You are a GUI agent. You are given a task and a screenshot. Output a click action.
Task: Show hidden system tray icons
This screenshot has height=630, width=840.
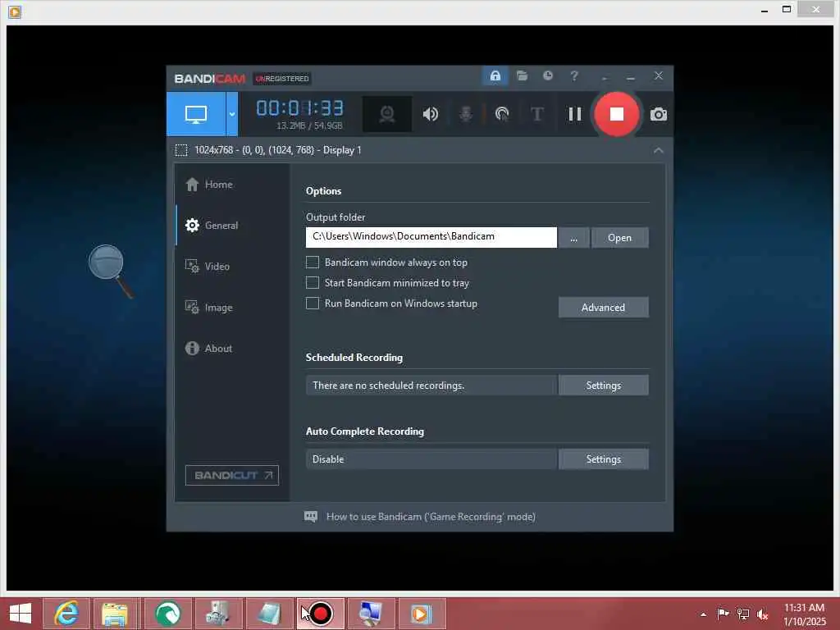(x=703, y=614)
